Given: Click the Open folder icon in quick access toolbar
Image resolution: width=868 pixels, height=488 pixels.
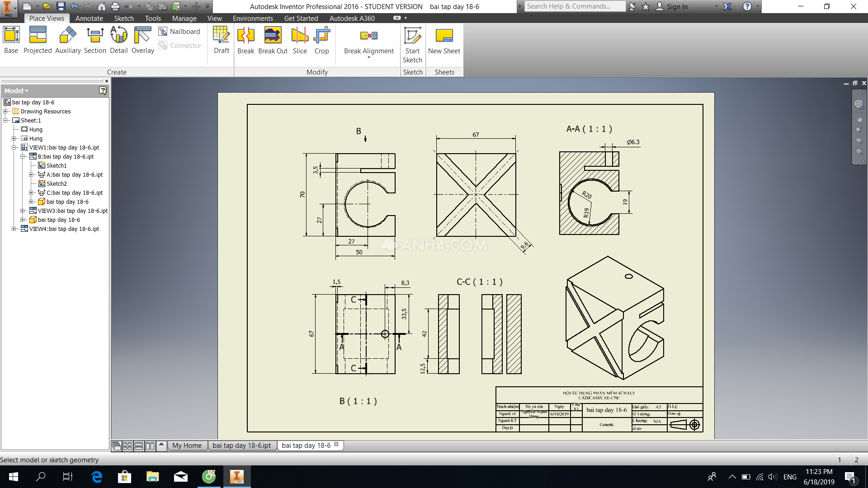Looking at the screenshot, I should pos(47,6).
